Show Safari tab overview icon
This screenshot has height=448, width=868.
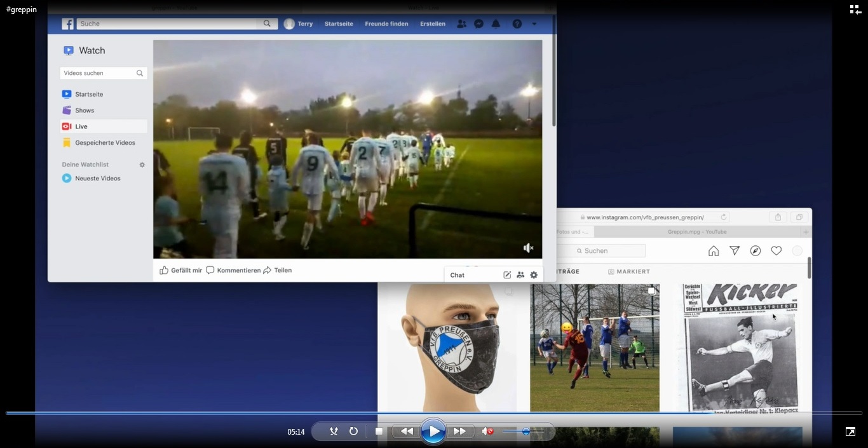pyautogui.click(x=799, y=217)
